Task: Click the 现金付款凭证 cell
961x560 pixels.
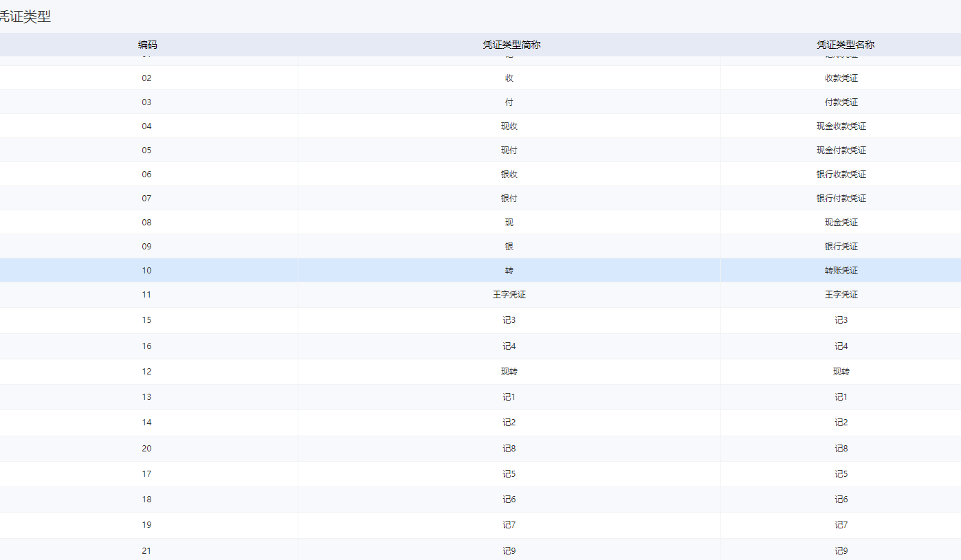Action: [841, 150]
